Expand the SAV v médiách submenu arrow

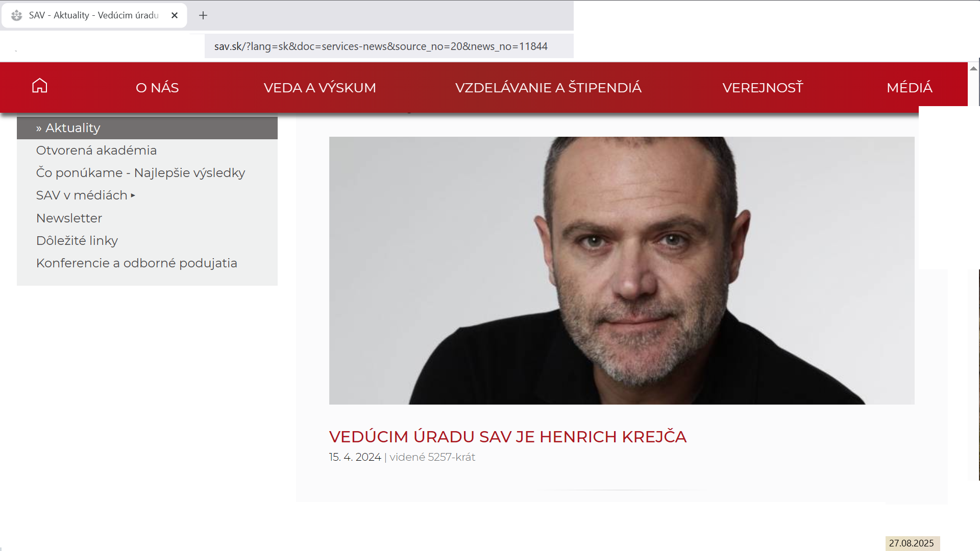pos(133,195)
